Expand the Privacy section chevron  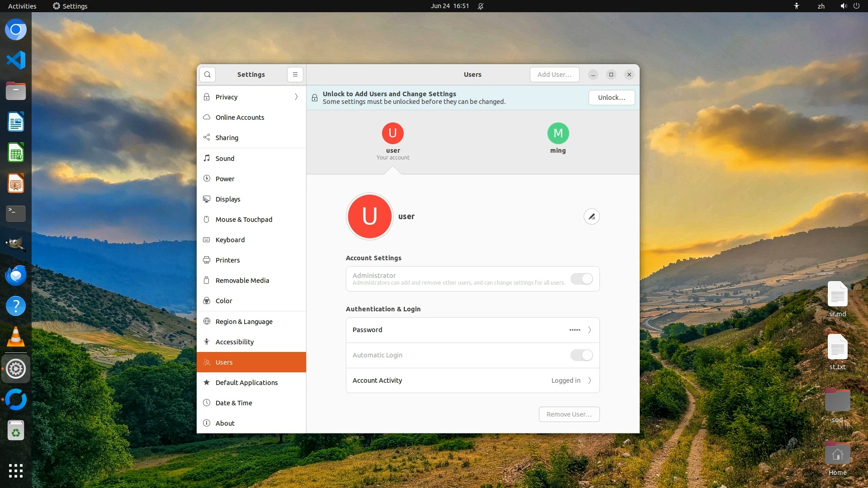(x=296, y=97)
